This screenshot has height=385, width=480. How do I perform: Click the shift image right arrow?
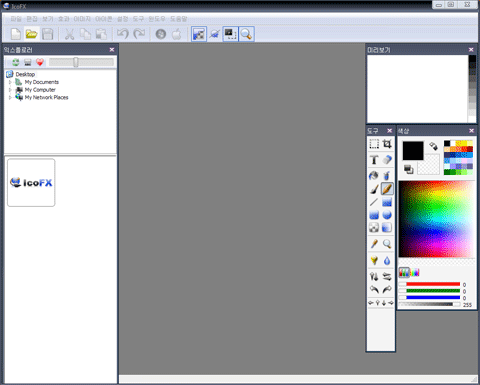[x=391, y=303]
